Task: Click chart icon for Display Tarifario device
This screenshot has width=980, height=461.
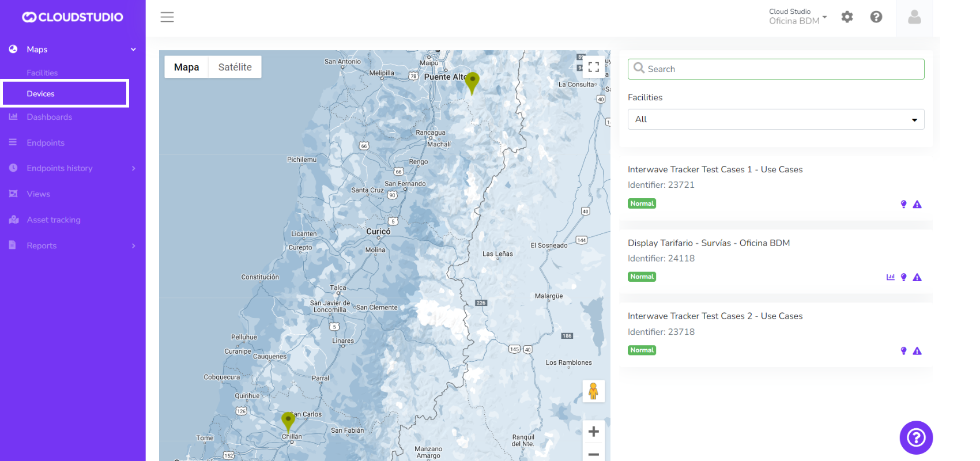Action: pyautogui.click(x=890, y=277)
